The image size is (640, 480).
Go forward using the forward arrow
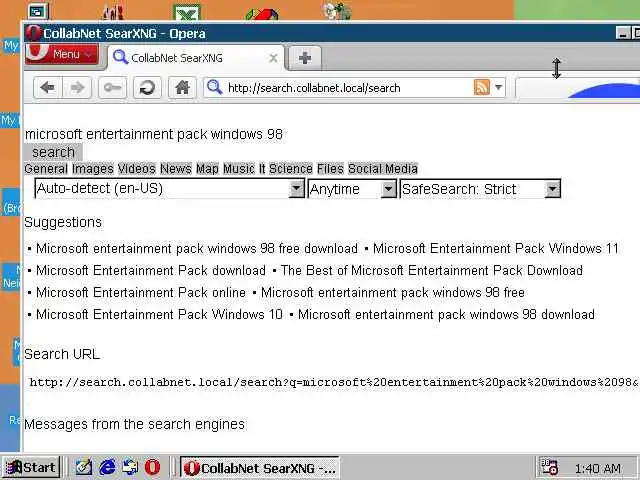tap(77, 87)
